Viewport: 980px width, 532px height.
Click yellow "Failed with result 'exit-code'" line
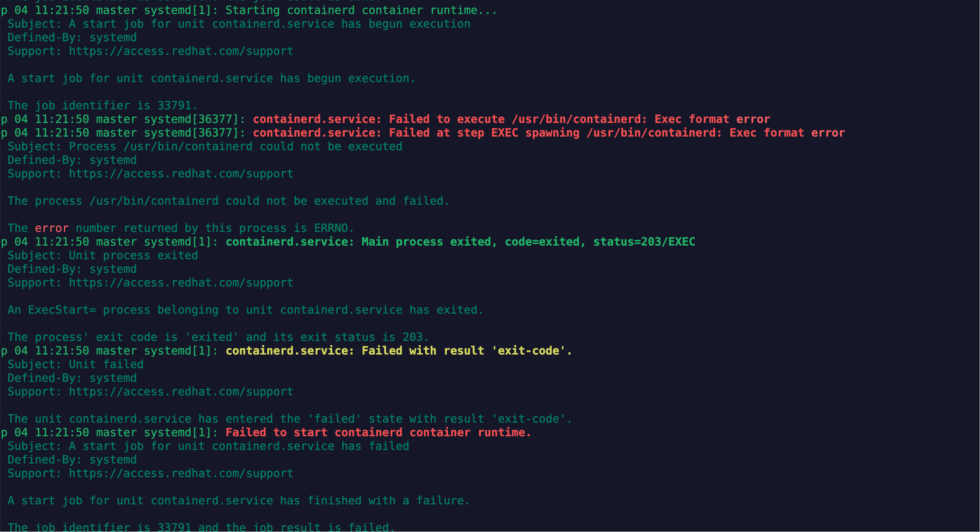[x=399, y=351]
